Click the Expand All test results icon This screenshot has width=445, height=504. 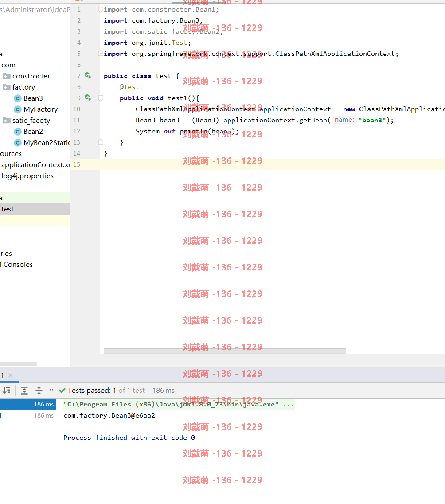point(24,391)
